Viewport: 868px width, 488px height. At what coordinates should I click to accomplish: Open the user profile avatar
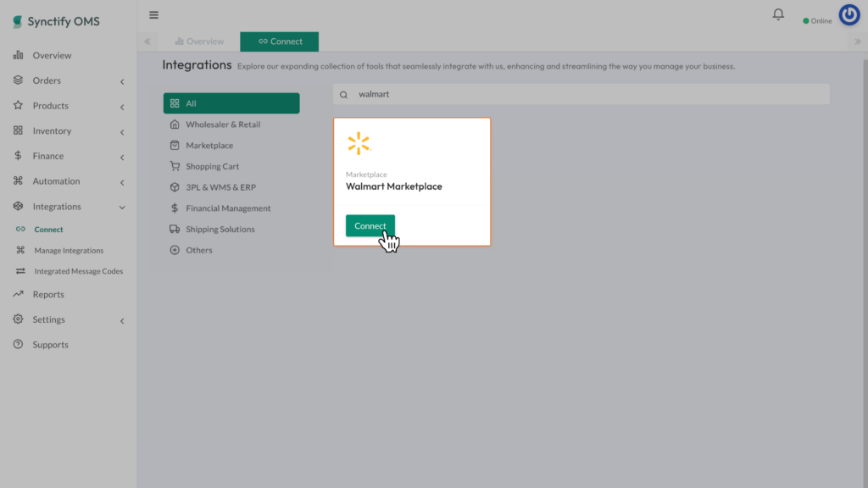tap(849, 15)
